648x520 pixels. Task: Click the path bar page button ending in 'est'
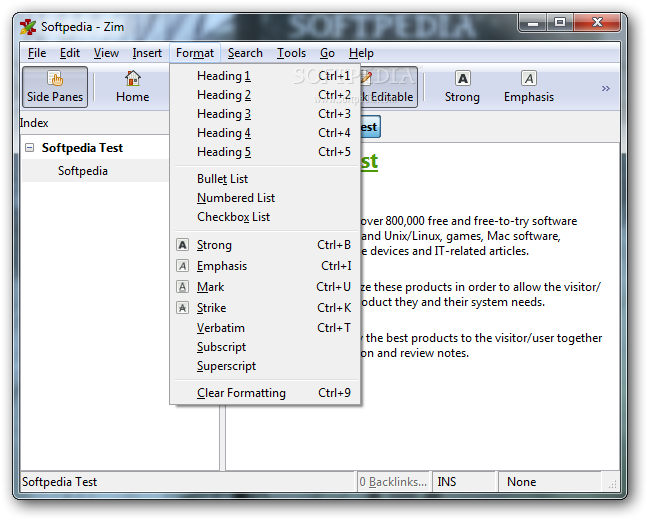tap(370, 127)
